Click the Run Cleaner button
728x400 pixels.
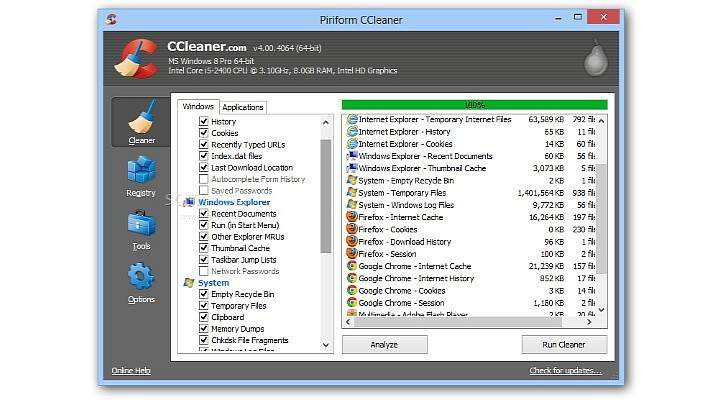(x=564, y=344)
